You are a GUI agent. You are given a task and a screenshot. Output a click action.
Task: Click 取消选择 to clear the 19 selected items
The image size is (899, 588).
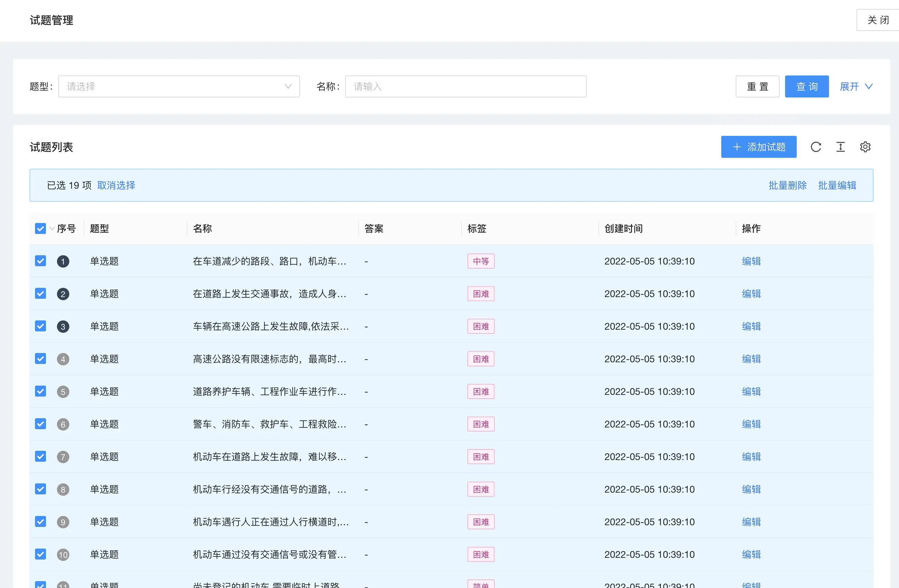coord(116,186)
